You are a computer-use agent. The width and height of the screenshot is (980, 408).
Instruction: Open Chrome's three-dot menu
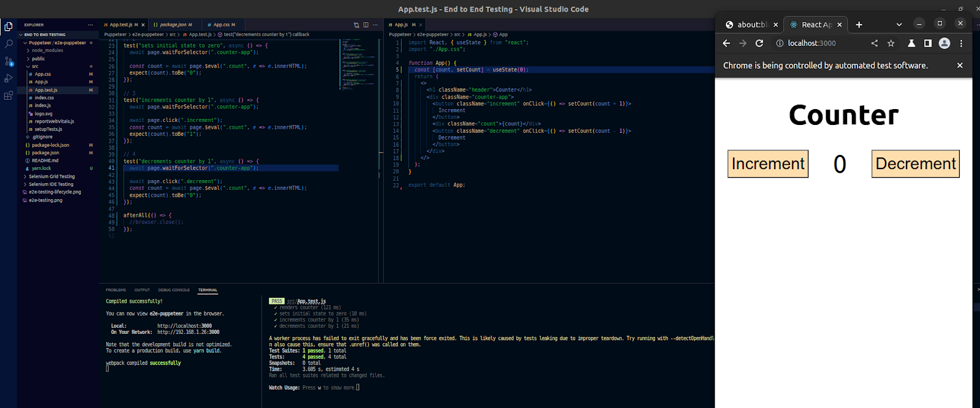pyautogui.click(x=961, y=43)
